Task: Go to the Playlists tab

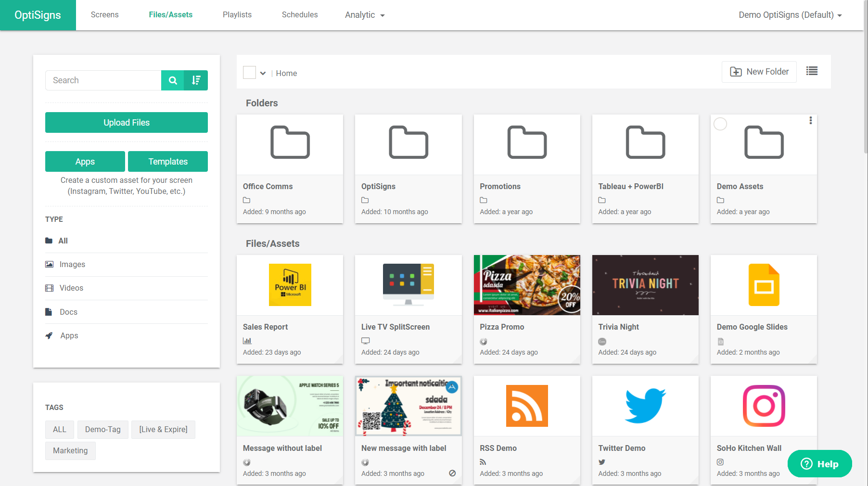Action: pyautogui.click(x=237, y=15)
